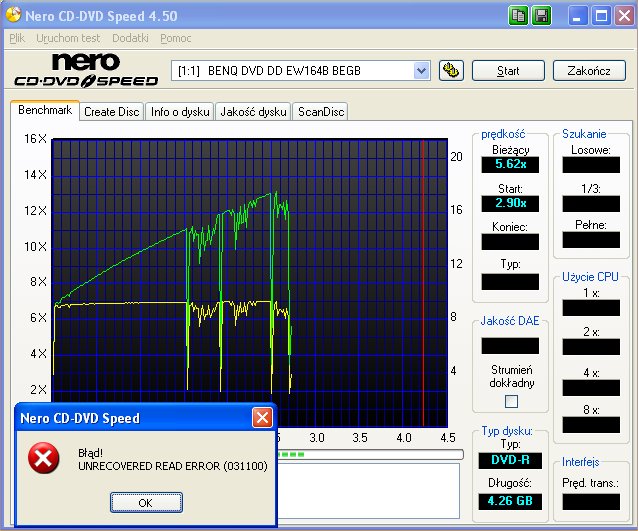The image size is (638, 531).
Task: Open drive options with the yellow tools icon
Action: pyautogui.click(x=451, y=71)
